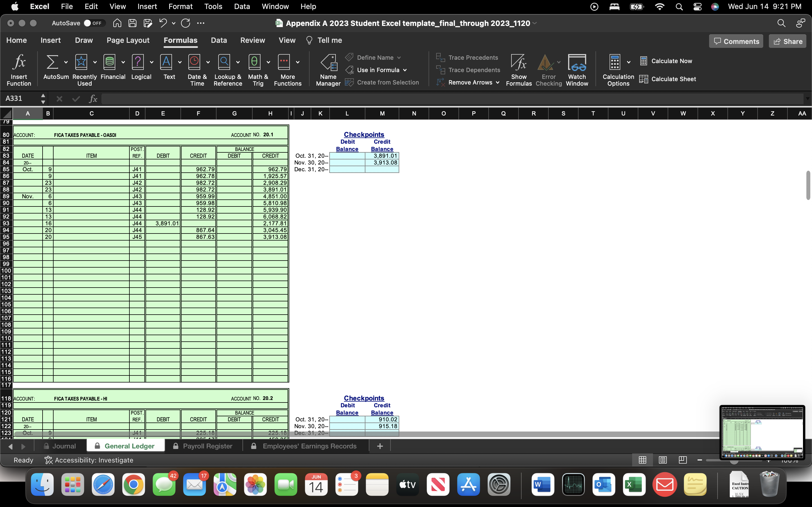
Task: Select the Formulas ribbon tab
Action: (x=181, y=40)
